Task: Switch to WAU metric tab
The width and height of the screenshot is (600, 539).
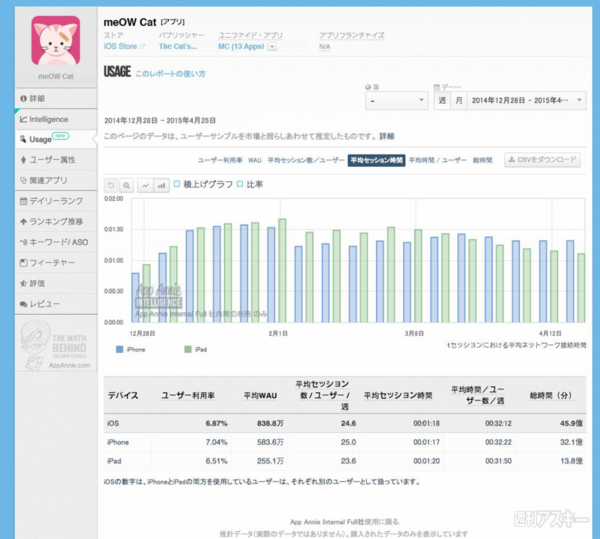Action: [255, 160]
